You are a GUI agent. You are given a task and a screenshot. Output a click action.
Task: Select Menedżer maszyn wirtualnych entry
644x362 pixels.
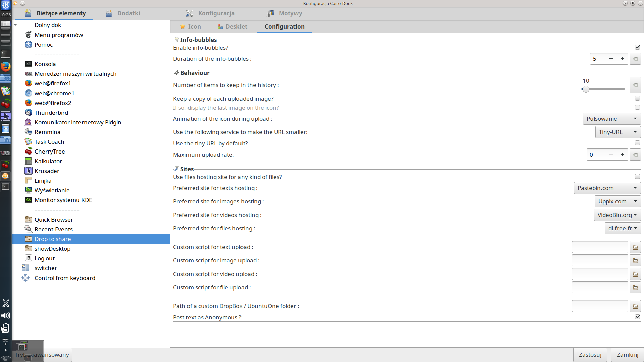click(x=75, y=74)
